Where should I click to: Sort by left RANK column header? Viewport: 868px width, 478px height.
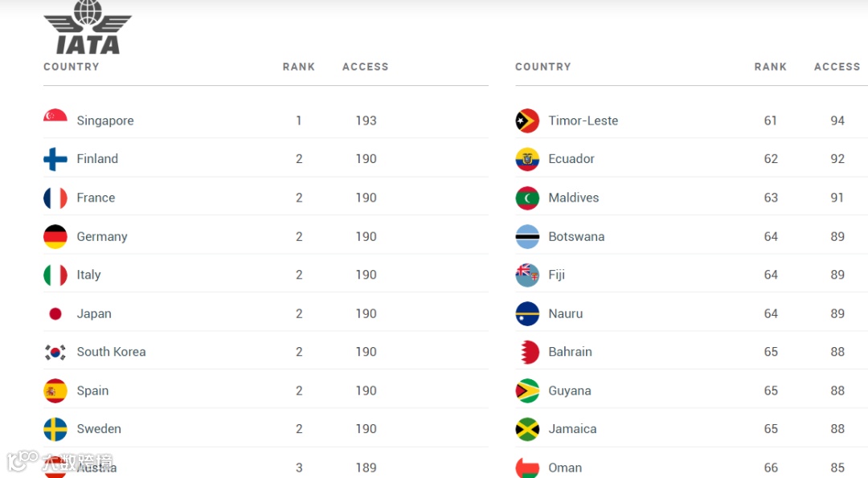[299, 67]
